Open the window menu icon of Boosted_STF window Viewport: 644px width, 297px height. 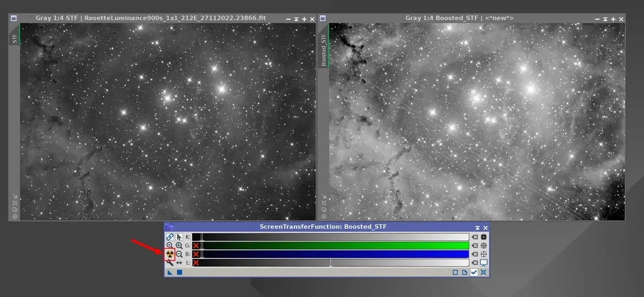[323, 19]
